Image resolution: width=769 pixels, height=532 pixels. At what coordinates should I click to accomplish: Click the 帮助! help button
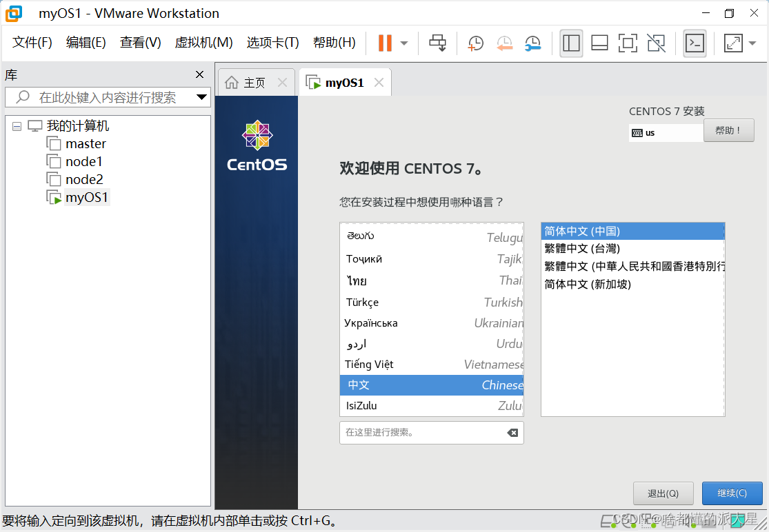(728, 131)
